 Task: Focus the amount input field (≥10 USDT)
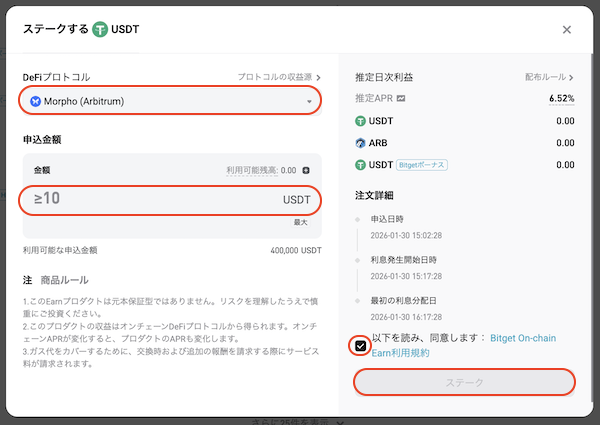coord(150,199)
